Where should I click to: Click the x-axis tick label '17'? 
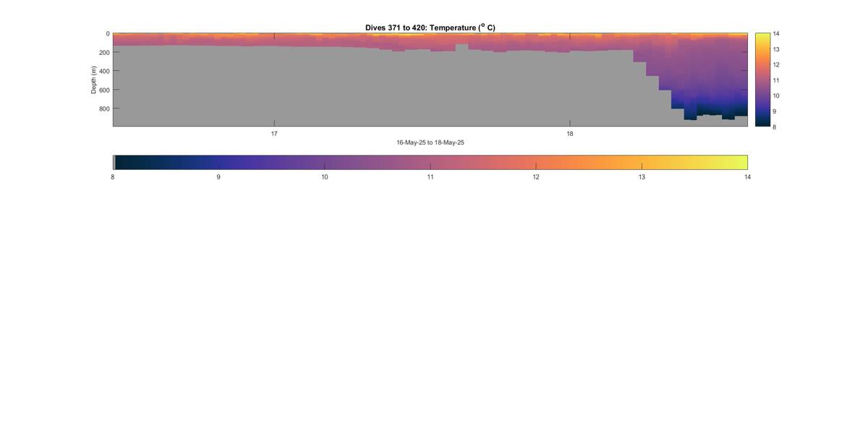click(274, 134)
